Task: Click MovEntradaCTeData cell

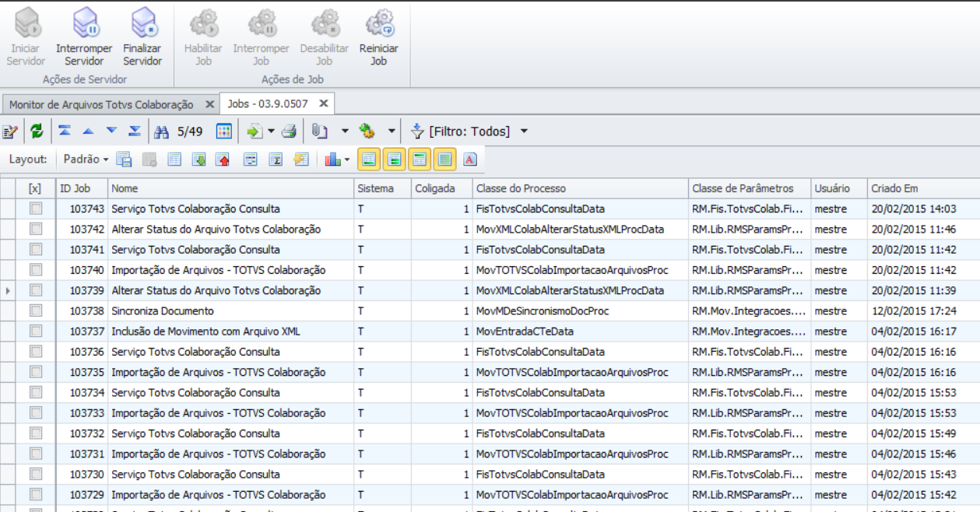Action: 580,331
